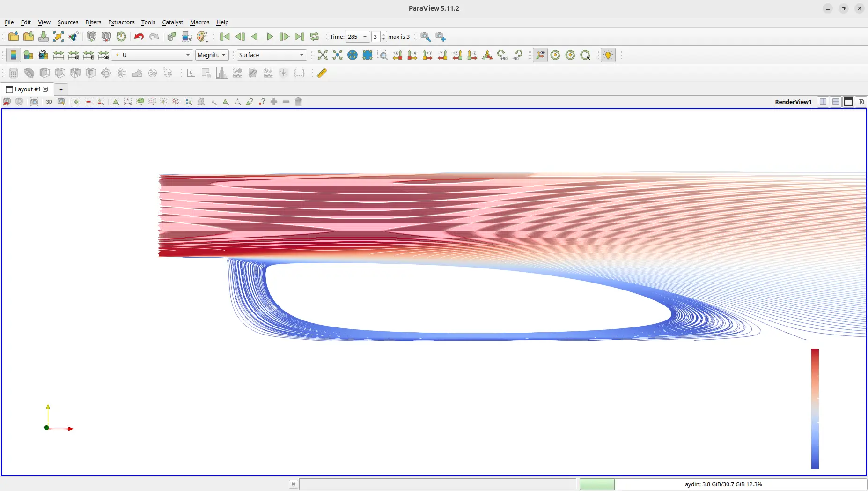868x491 pixels.
Task: Capture a screenshot from the view toolbar
Action: [34, 102]
